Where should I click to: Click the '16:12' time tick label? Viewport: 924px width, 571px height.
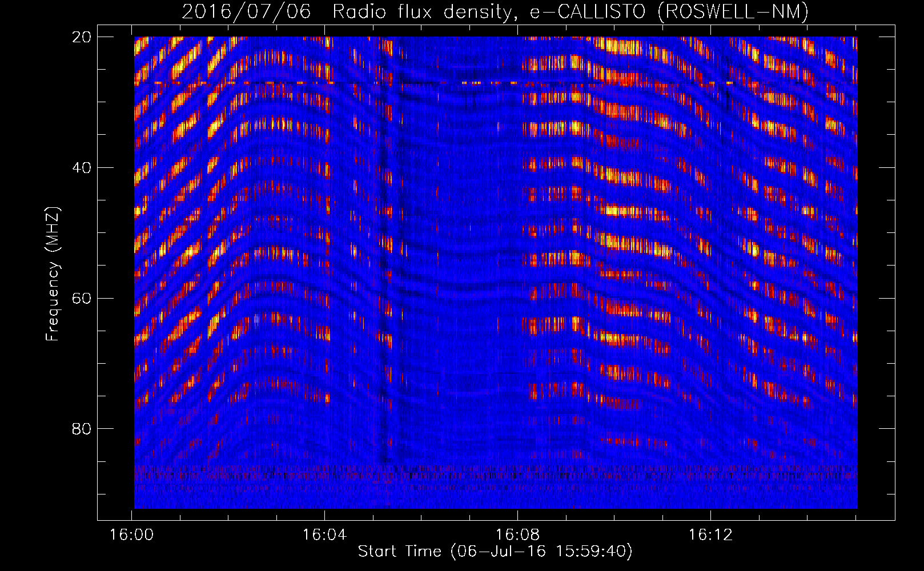[710, 535]
